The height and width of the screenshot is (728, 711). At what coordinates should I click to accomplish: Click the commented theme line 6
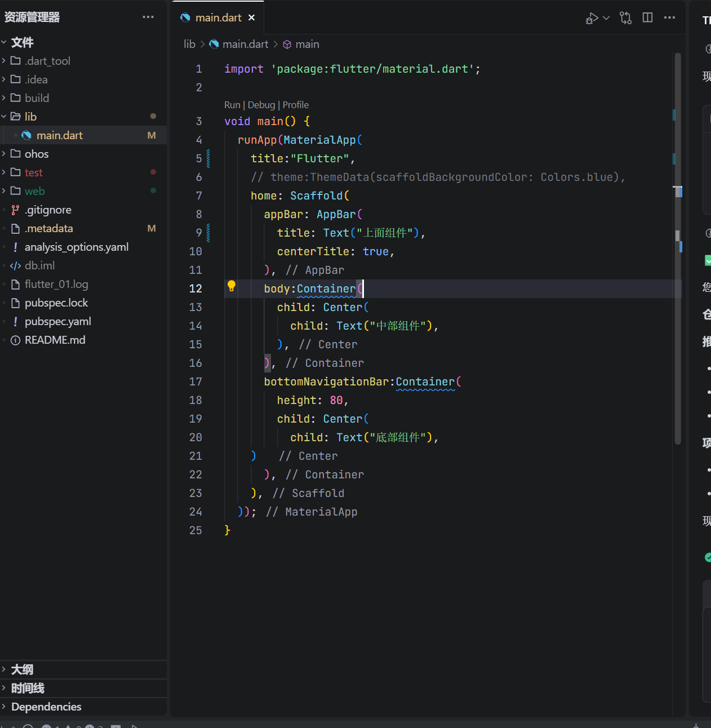click(438, 177)
